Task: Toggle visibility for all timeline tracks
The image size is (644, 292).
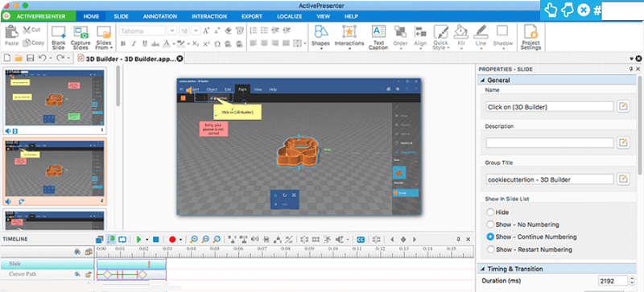Action: click(x=76, y=252)
